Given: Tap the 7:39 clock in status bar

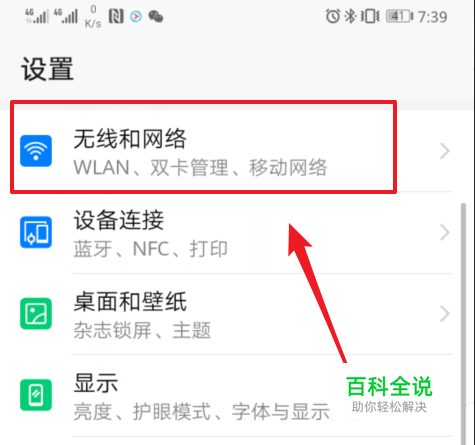Looking at the screenshot, I should coord(433,17).
